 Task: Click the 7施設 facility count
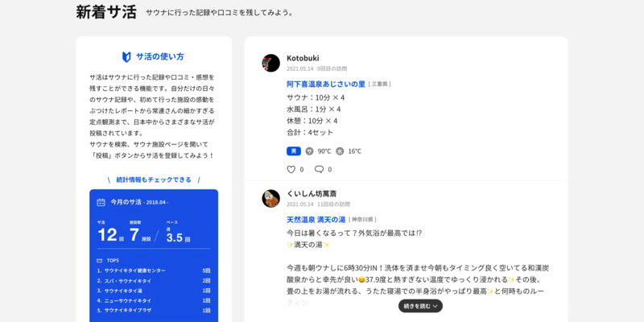(140, 235)
